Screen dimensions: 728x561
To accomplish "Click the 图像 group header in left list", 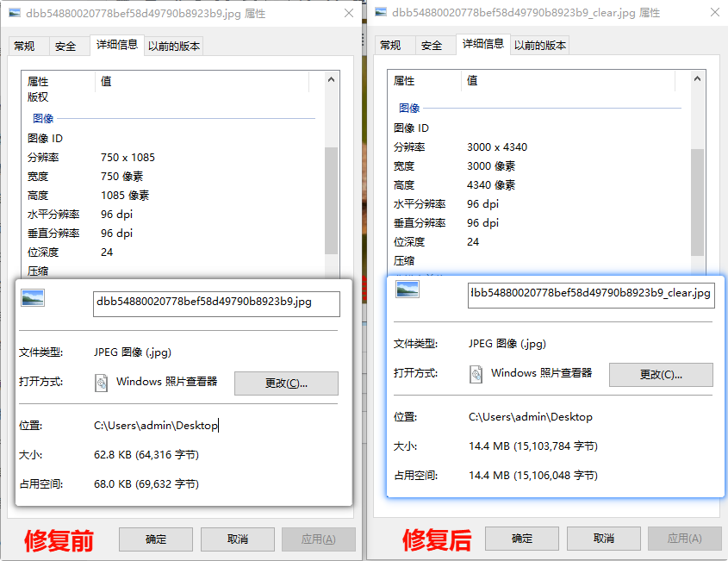I will coord(43,118).
